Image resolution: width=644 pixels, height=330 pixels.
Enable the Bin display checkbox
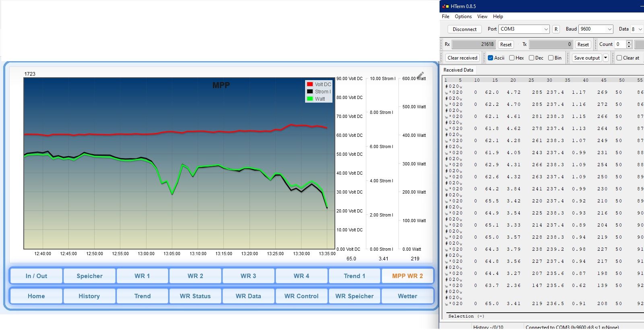pos(551,58)
